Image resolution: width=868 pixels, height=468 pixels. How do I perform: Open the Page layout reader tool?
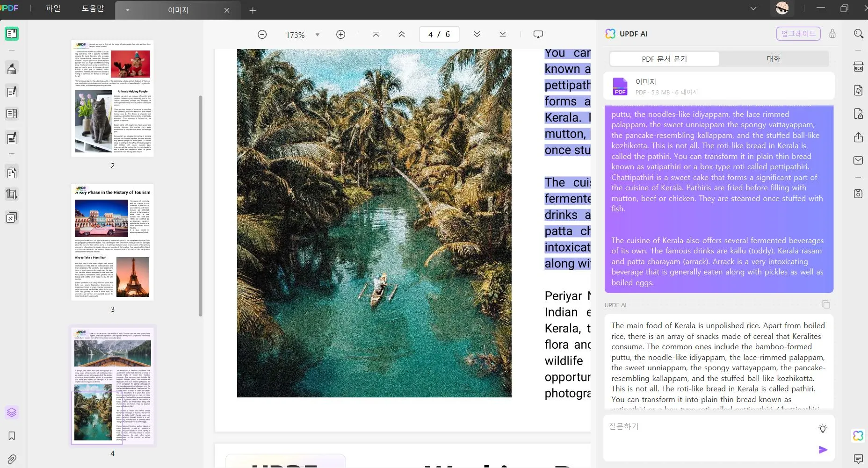(x=12, y=114)
